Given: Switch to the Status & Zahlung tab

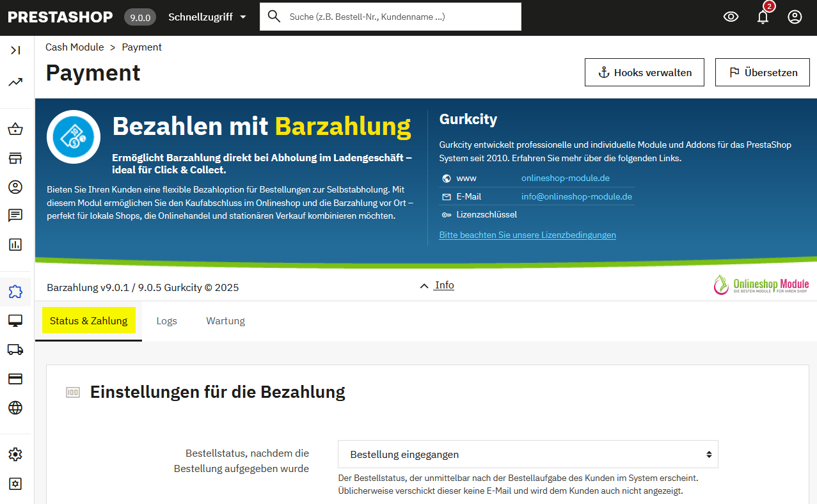Looking at the screenshot, I should (89, 320).
